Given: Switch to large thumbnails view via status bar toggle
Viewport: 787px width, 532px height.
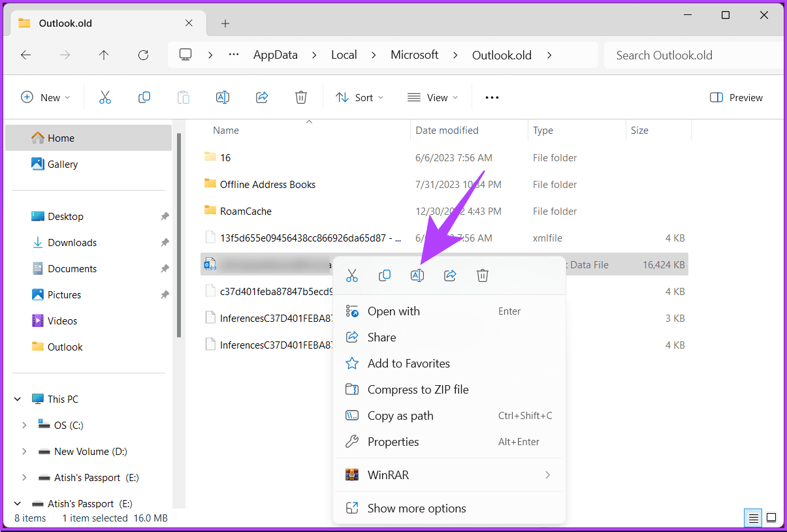Looking at the screenshot, I should pyautogui.click(x=771, y=518).
